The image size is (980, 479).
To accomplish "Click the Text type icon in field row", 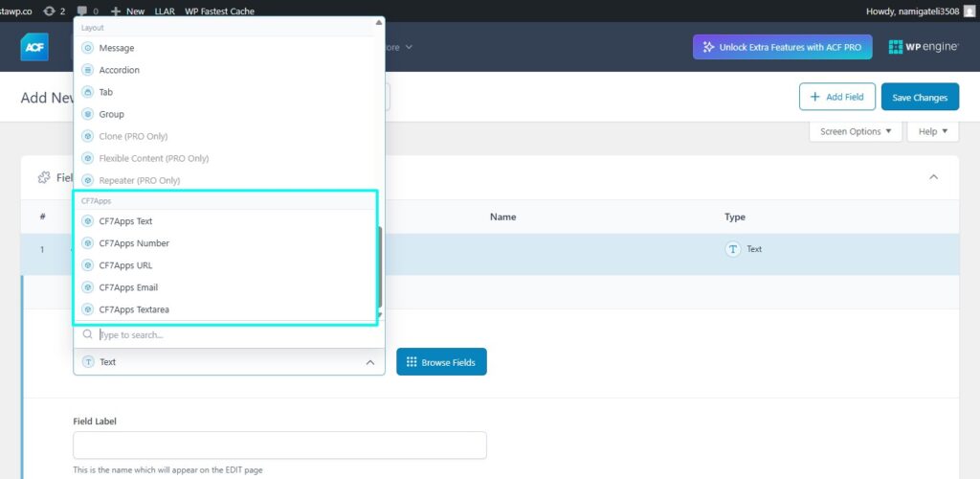I will tap(733, 249).
